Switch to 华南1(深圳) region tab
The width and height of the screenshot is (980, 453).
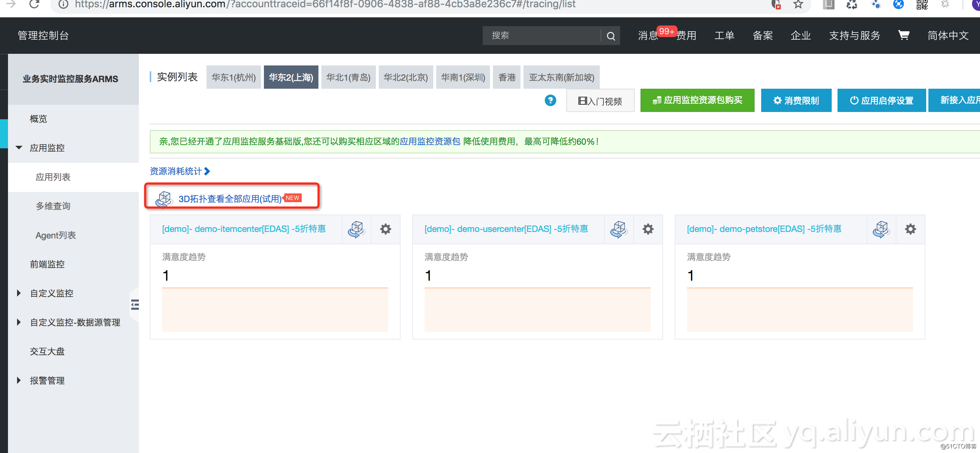[x=463, y=77]
